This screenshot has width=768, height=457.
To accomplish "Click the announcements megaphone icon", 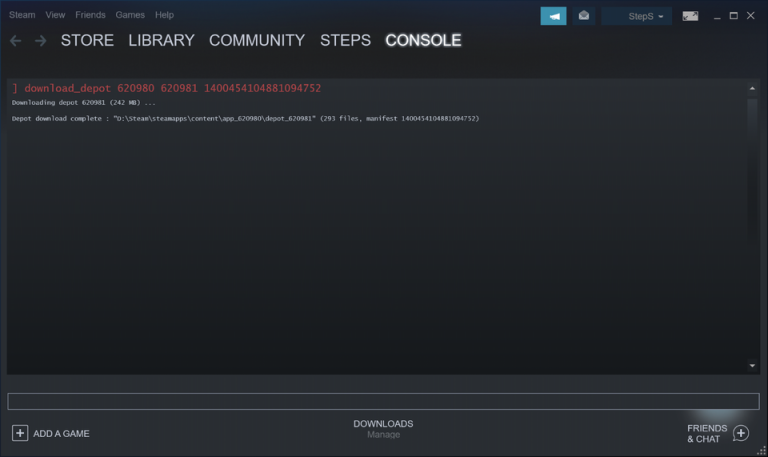I will [553, 16].
